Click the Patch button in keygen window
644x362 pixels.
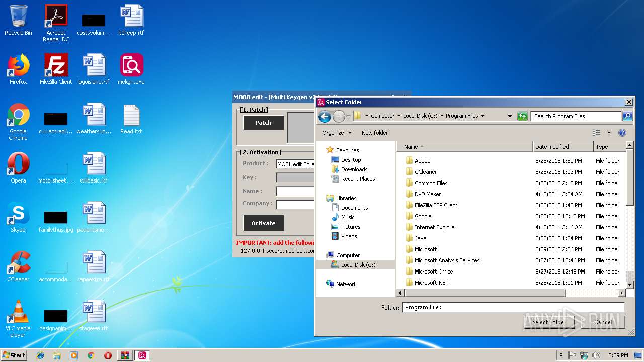(263, 123)
